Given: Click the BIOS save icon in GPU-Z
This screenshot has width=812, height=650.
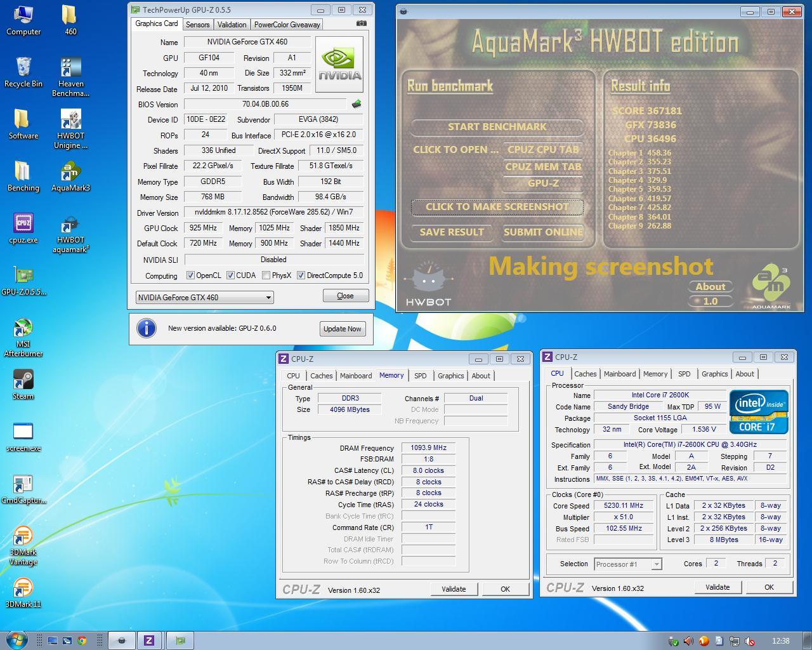Looking at the screenshot, I should tap(357, 104).
